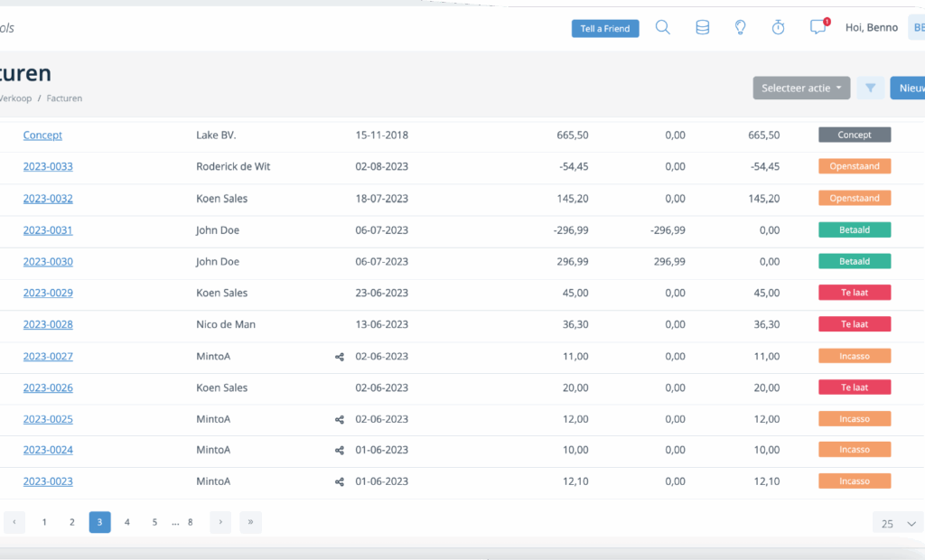
Task: Click share icon on invoice 2023-0025 row
Action: [x=340, y=420]
